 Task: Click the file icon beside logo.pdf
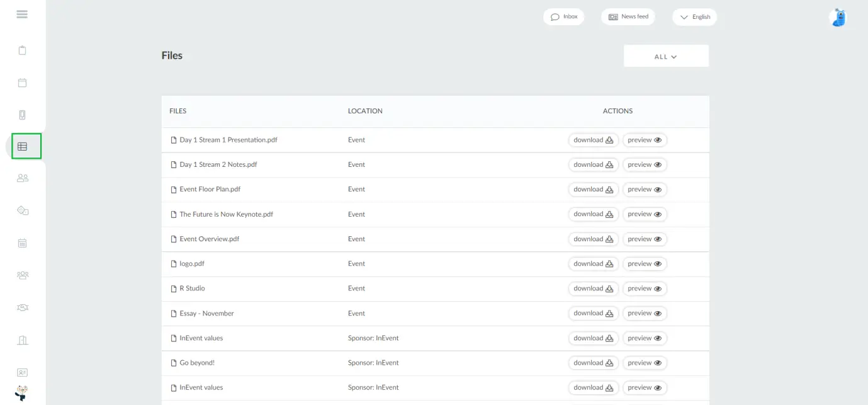(x=174, y=264)
